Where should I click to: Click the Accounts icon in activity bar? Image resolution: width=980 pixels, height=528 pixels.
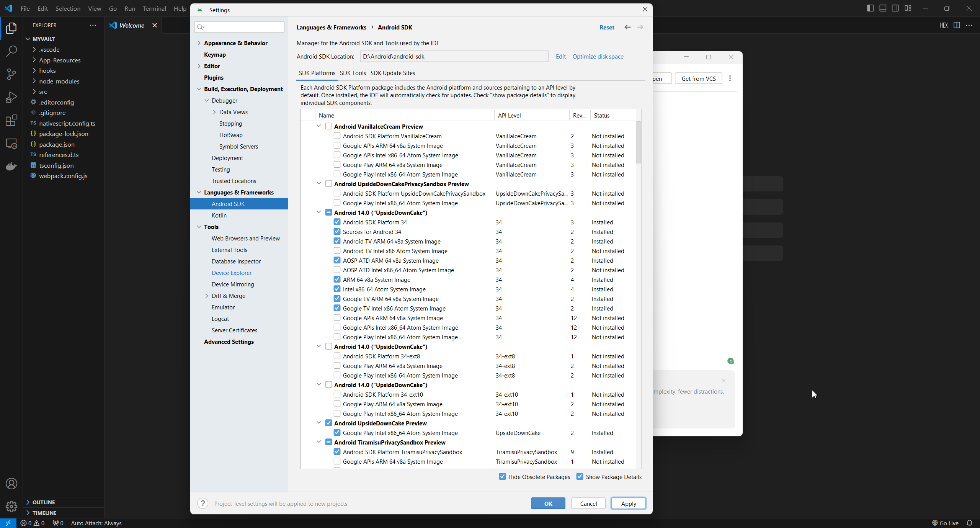[11, 484]
